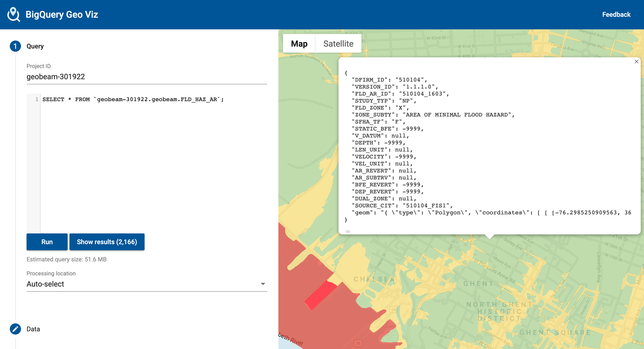
Task: Click the STUDY_TYP "NP" line in popup
Action: pos(384,101)
